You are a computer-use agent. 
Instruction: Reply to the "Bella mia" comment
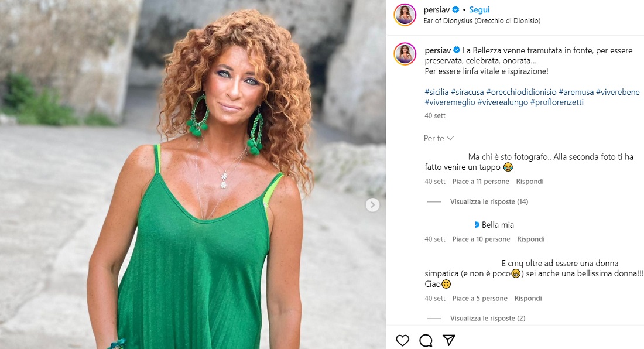point(530,239)
